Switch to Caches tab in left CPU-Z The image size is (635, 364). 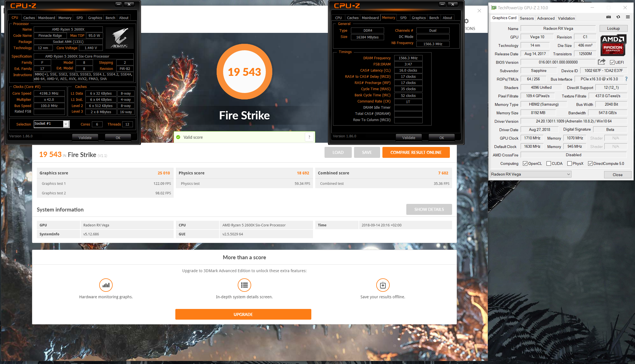29,18
